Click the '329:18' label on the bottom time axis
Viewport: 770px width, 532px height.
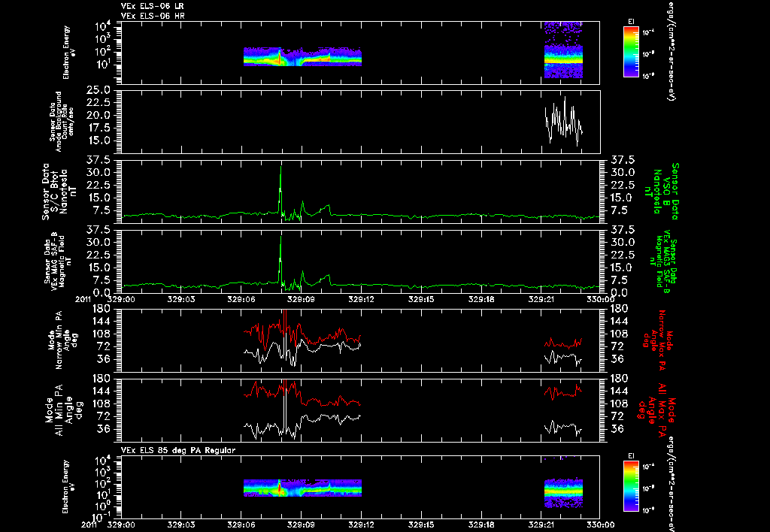pyautogui.click(x=481, y=524)
